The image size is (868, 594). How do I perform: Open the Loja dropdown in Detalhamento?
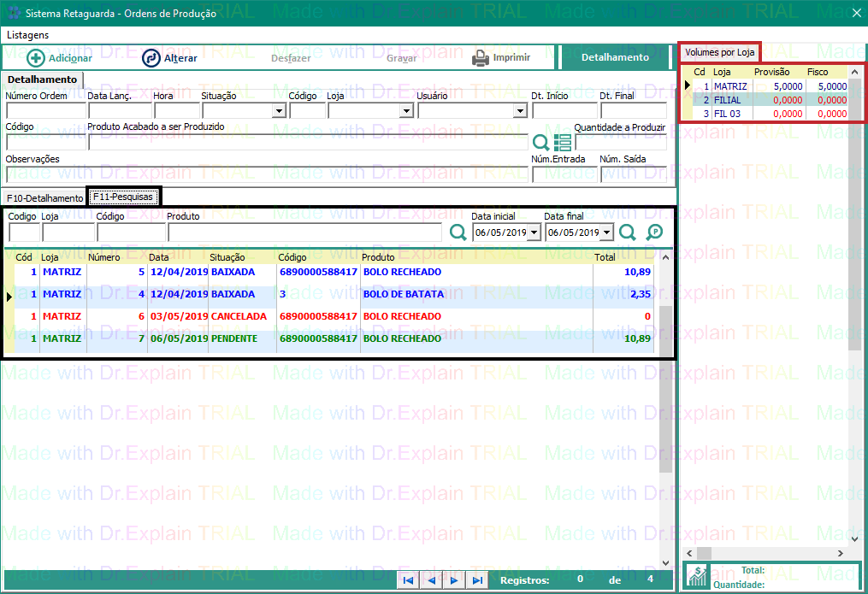pyautogui.click(x=406, y=111)
